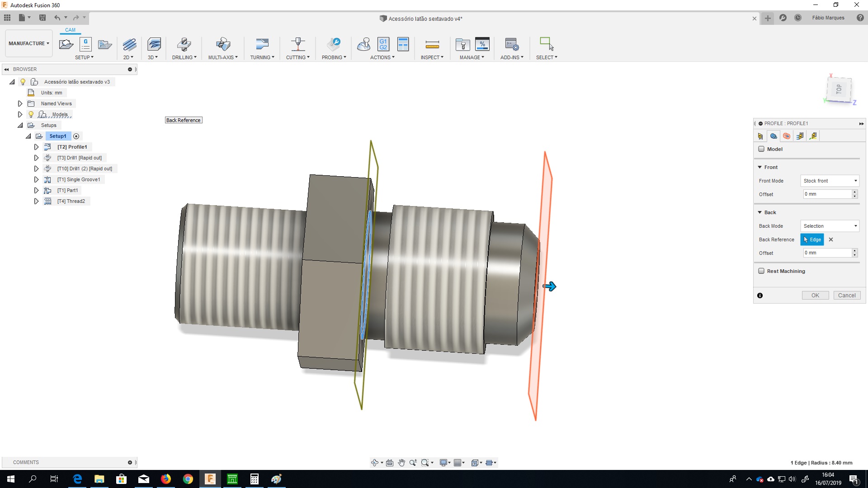This screenshot has width=868, height=488.
Task: Enable Rest Machining
Action: tap(761, 271)
